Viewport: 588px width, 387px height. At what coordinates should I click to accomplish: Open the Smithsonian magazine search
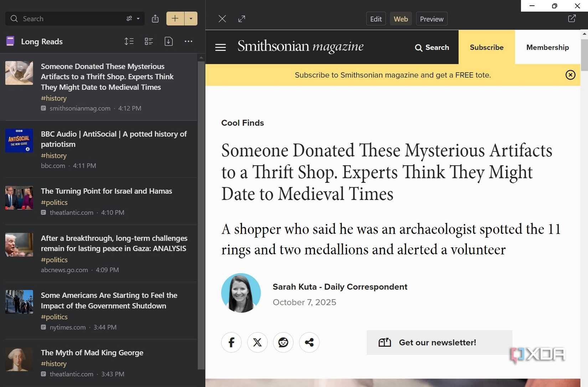pos(432,47)
